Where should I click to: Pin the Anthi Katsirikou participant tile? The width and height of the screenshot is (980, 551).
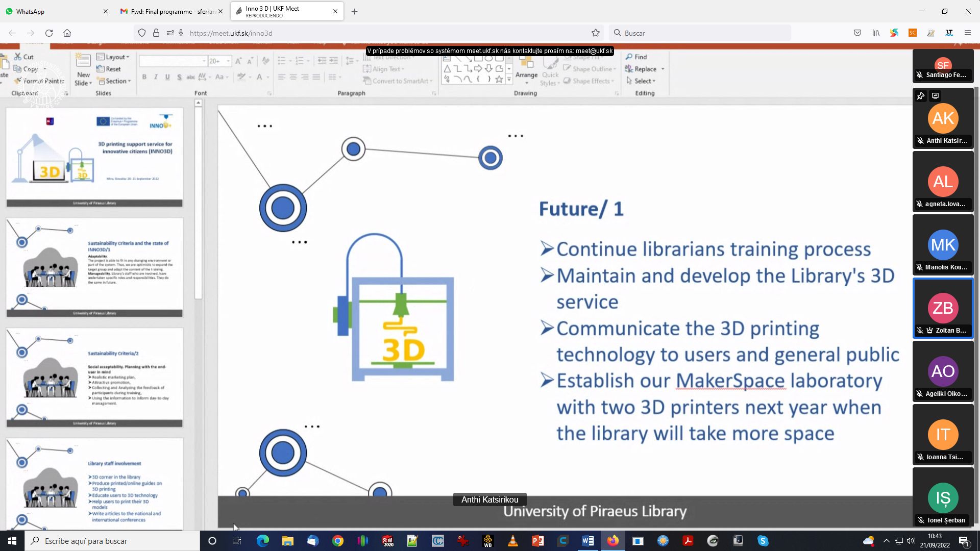(x=920, y=96)
